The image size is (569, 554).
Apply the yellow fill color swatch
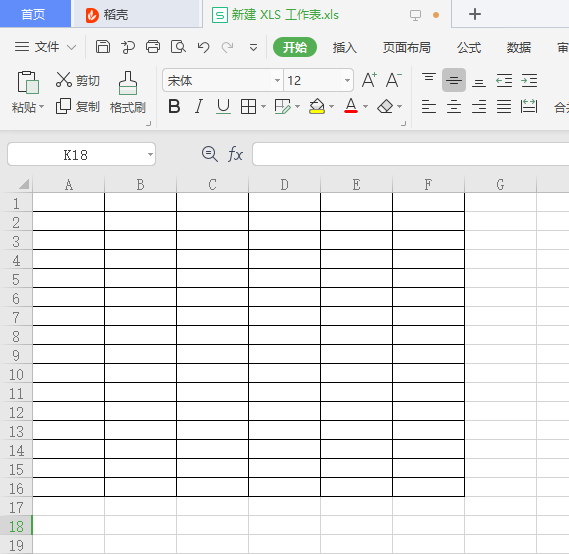click(317, 107)
